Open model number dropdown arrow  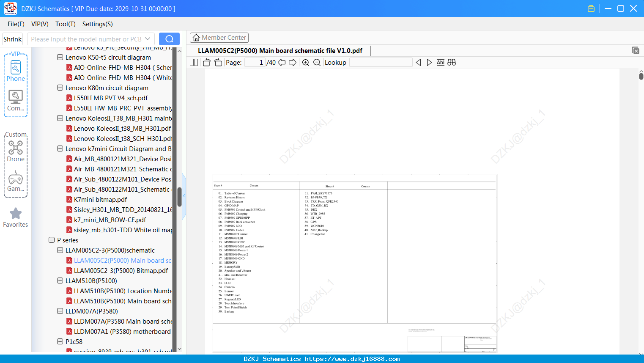[x=148, y=39]
